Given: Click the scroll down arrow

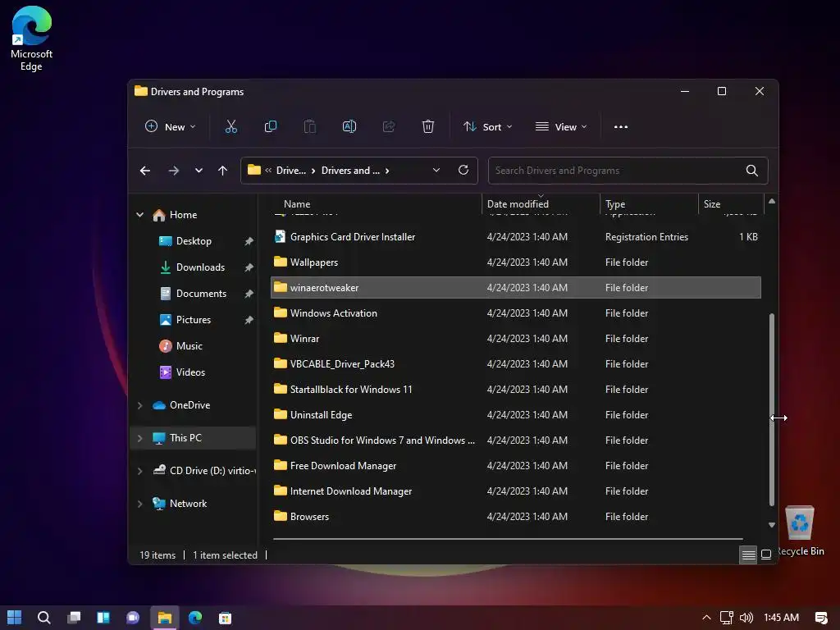Looking at the screenshot, I should 771,525.
